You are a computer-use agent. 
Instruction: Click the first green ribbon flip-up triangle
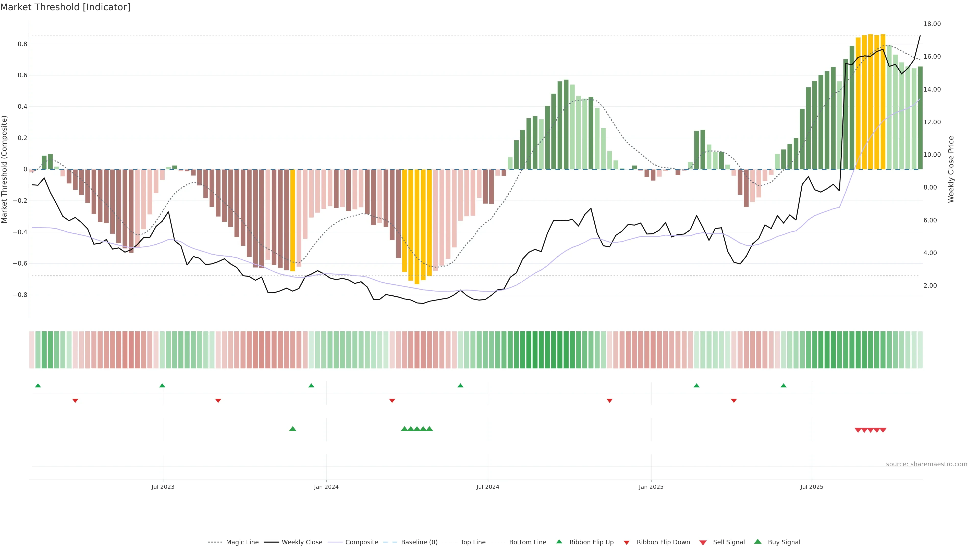tap(38, 386)
